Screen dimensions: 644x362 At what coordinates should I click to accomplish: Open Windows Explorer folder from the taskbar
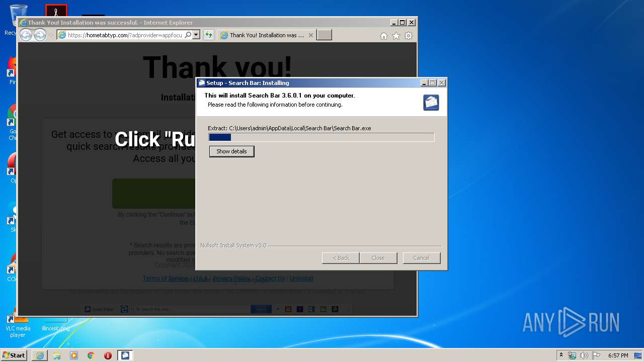coord(57,355)
